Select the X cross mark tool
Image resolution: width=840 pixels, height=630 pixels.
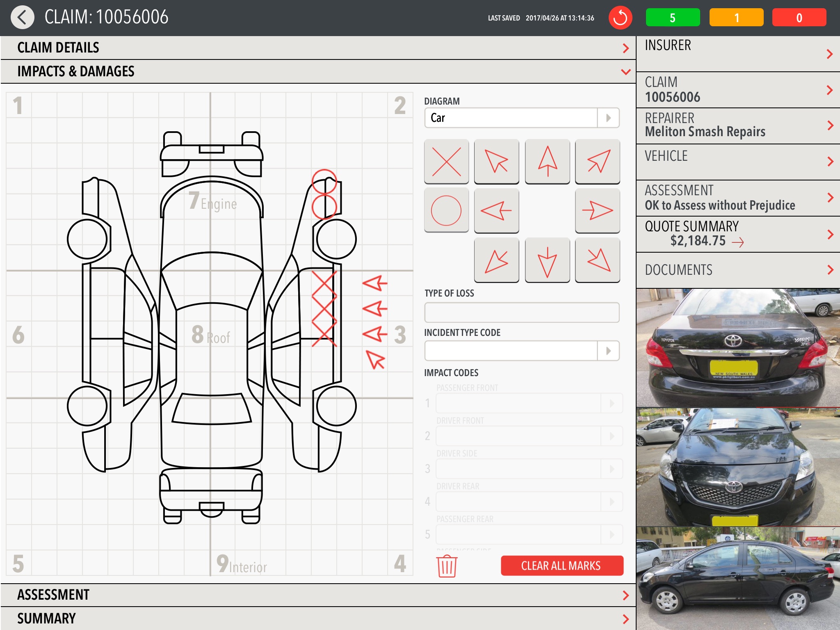(446, 161)
